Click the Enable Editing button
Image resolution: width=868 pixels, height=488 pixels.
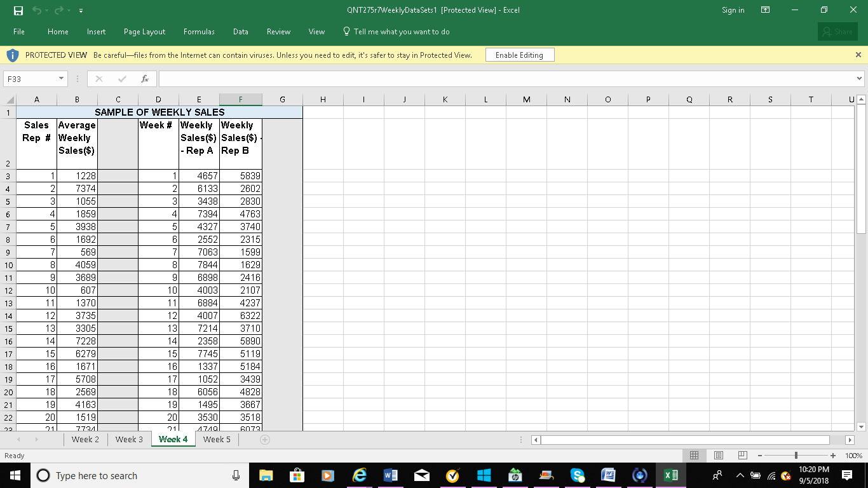coord(519,55)
